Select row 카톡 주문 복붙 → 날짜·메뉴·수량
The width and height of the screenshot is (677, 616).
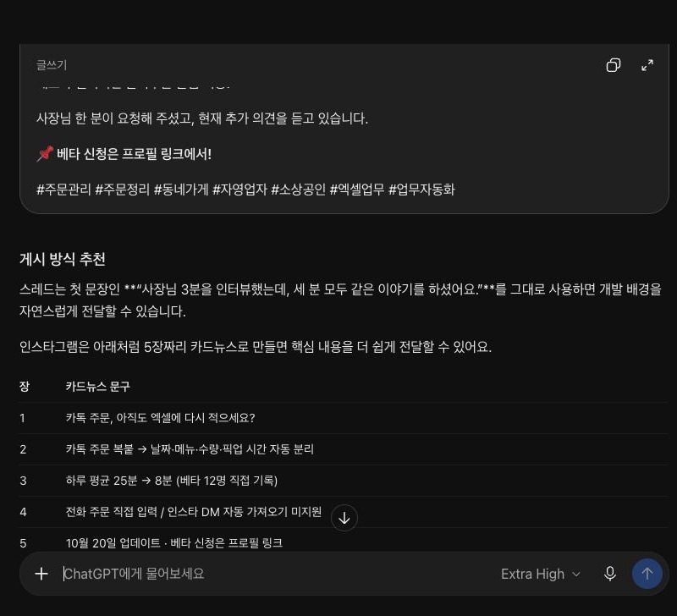tap(344, 449)
